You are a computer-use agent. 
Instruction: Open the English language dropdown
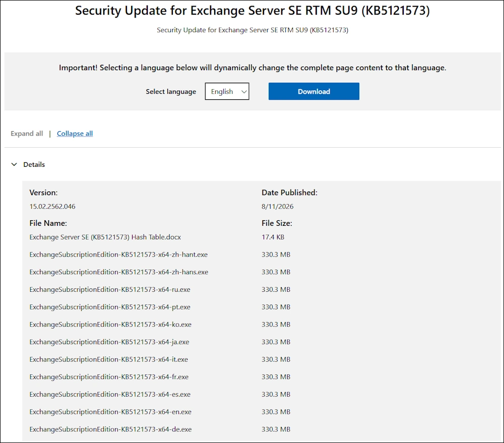[x=227, y=91]
